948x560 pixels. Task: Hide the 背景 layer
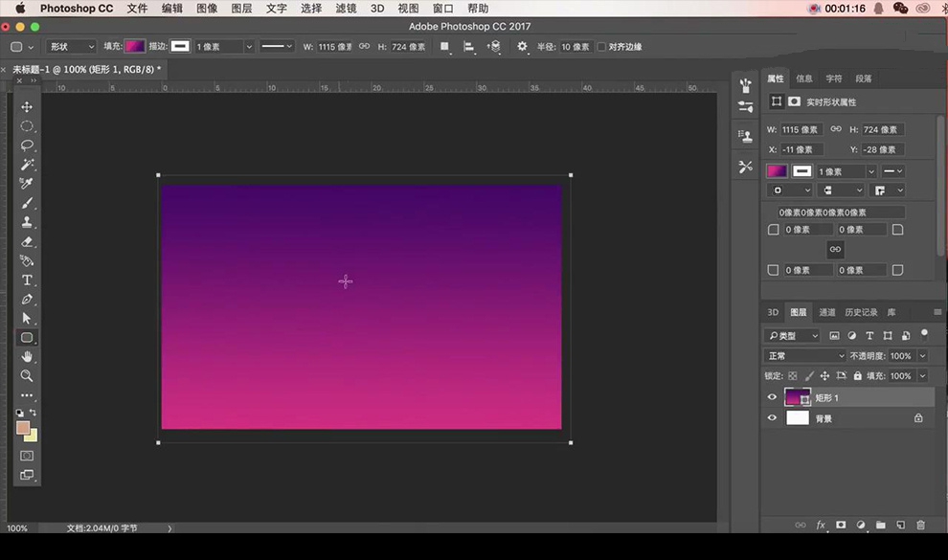[x=772, y=418]
